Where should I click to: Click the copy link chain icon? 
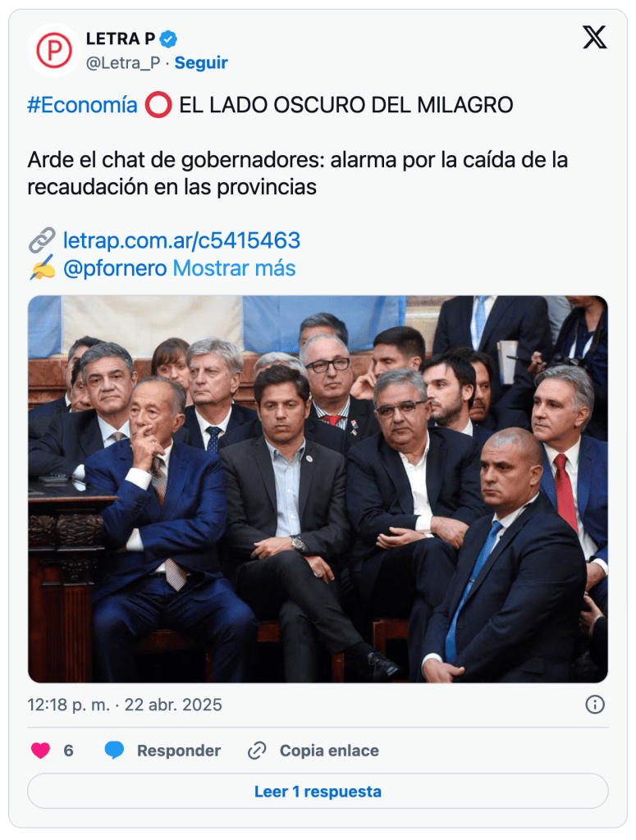(x=257, y=751)
